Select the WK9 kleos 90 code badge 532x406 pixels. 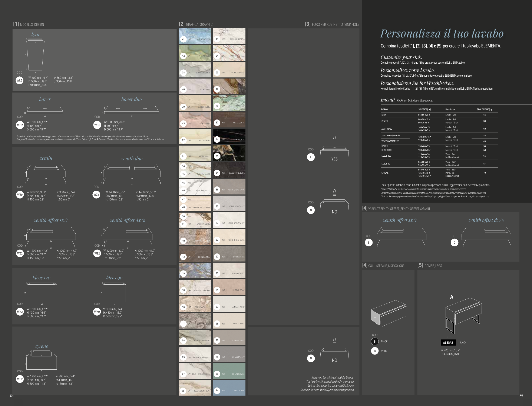(97, 312)
